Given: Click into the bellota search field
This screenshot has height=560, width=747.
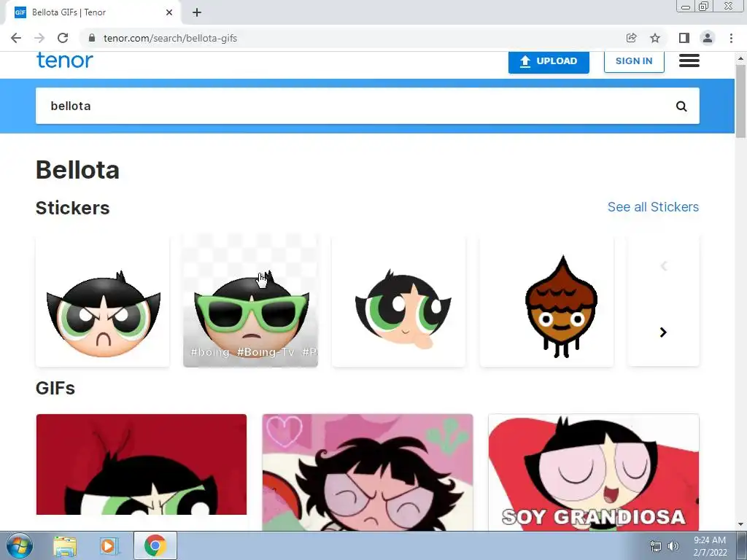Looking at the screenshot, I should pos(352,106).
